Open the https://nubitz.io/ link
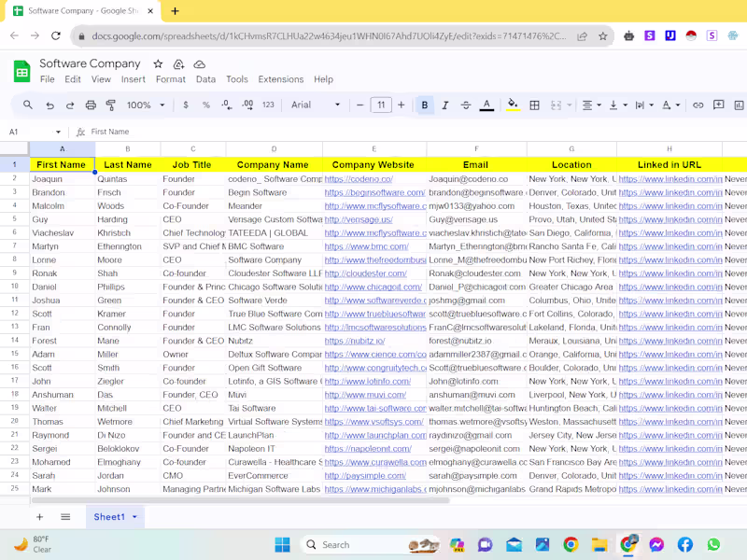 click(x=355, y=341)
